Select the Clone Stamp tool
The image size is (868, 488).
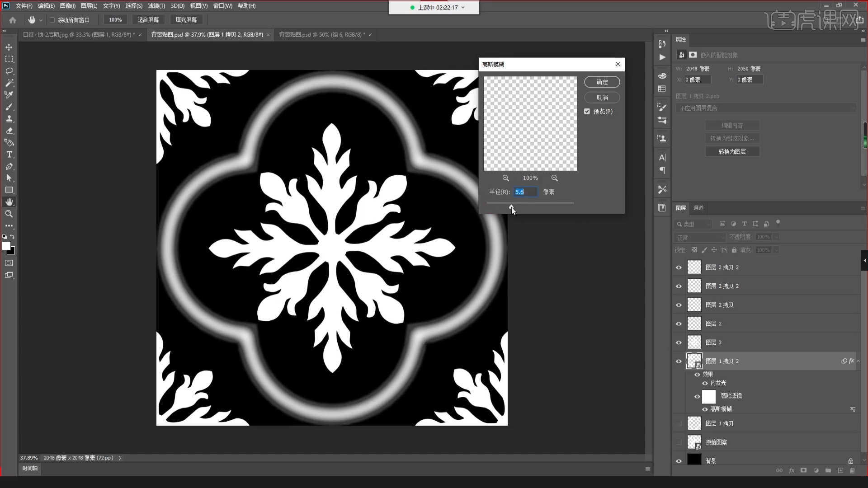(x=9, y=118)
